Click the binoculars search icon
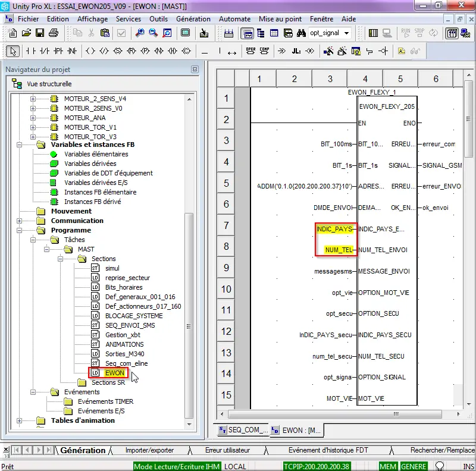 pos(301,33)
